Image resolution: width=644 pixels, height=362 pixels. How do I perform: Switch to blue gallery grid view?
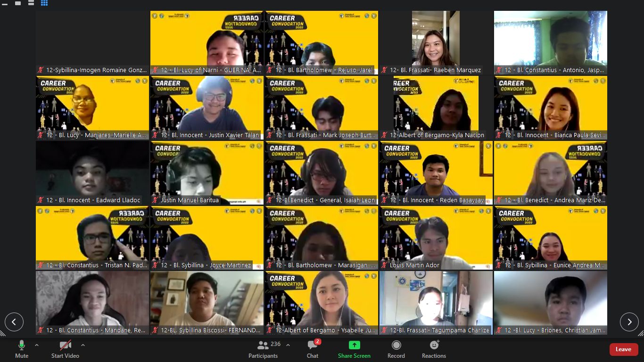pos(44,3)
